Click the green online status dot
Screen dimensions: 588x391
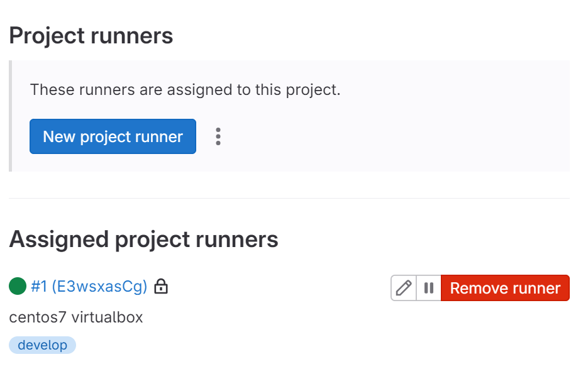click(18, 287)
